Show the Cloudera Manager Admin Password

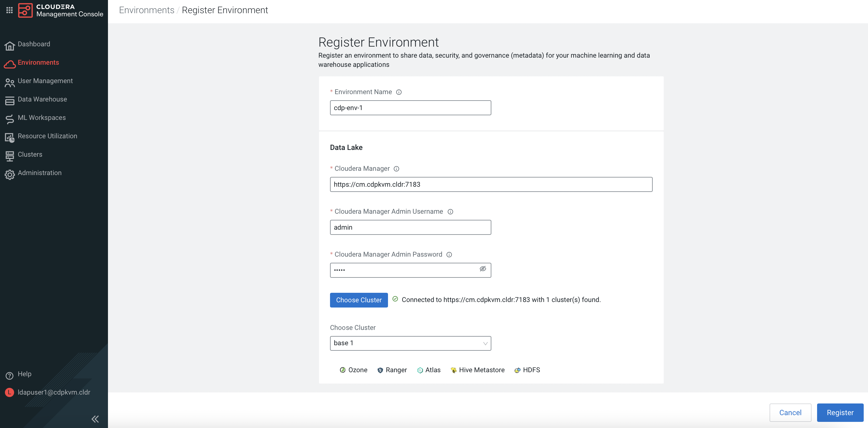(x=482, y=269)
